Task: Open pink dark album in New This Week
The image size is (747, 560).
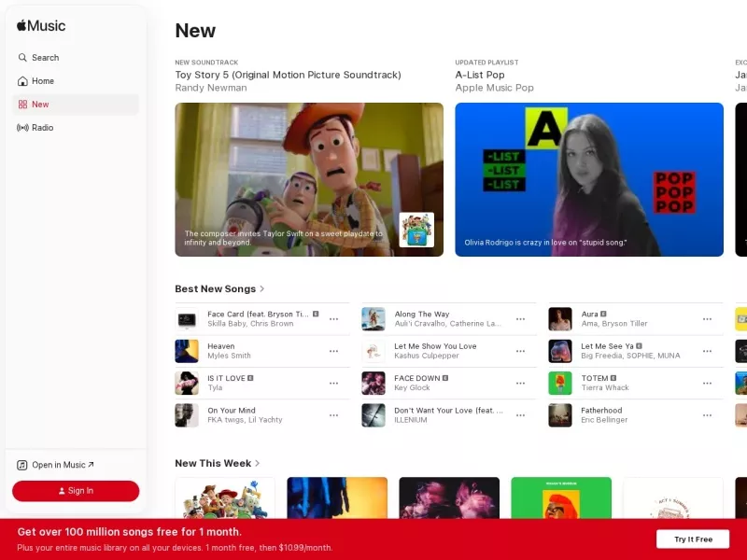Action: point(449,497)
